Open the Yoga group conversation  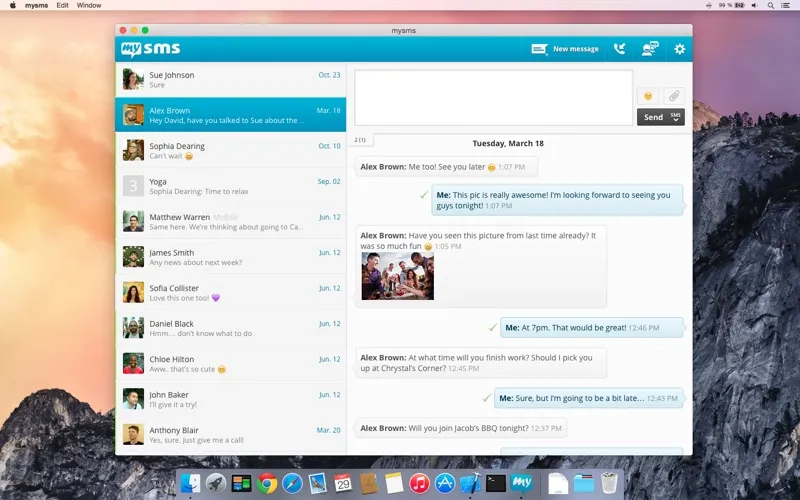231,186
